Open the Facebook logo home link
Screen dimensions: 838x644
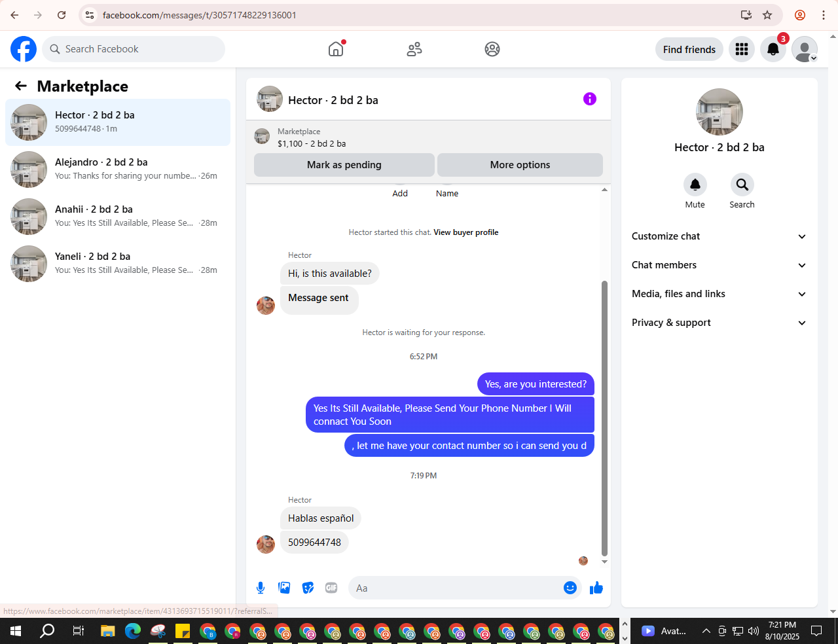tap(24, 49)
